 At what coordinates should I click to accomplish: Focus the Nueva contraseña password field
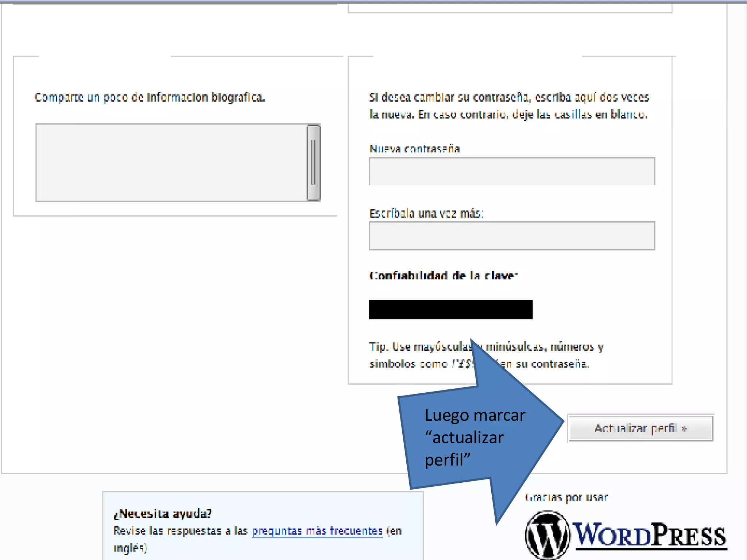[x=512, y=171]
